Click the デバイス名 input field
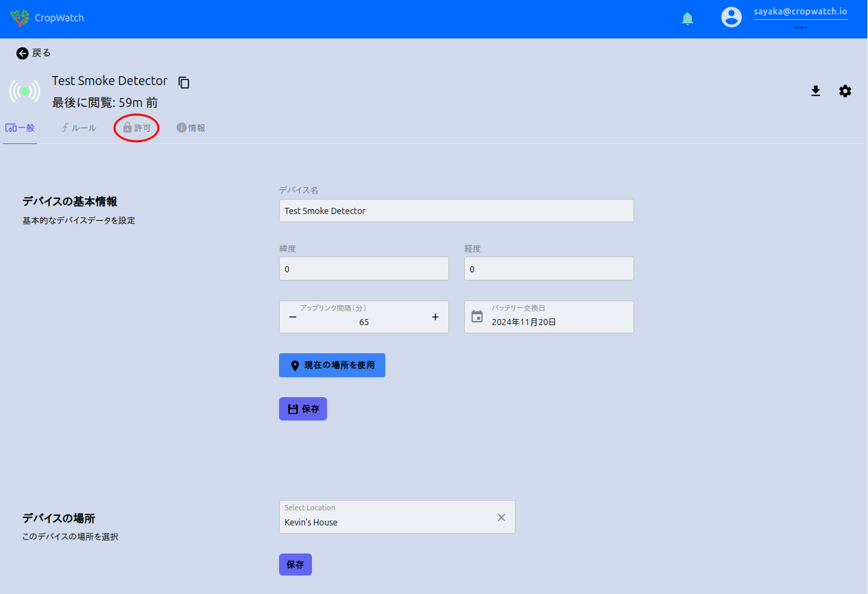868x594 pixels. 456,211
